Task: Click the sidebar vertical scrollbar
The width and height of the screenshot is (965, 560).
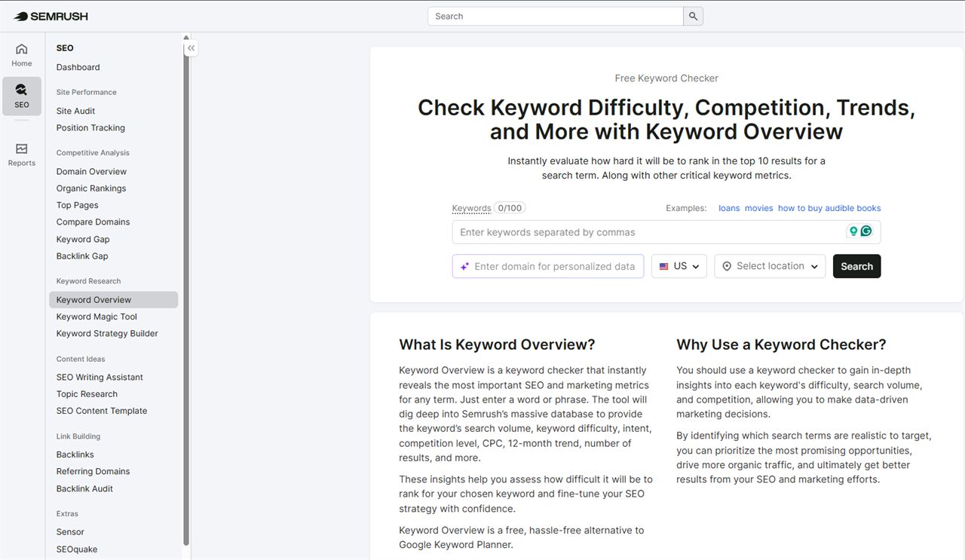Action: click(x=186, y=294)
